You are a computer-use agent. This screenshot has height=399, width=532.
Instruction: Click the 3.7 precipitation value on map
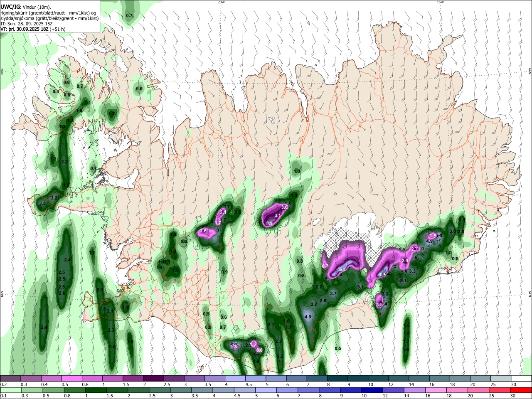coord(333,293)
